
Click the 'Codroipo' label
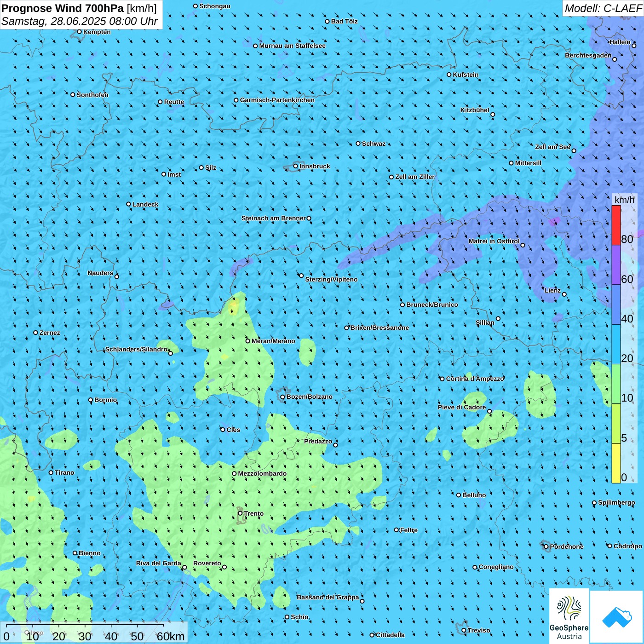tap(628, 546)
